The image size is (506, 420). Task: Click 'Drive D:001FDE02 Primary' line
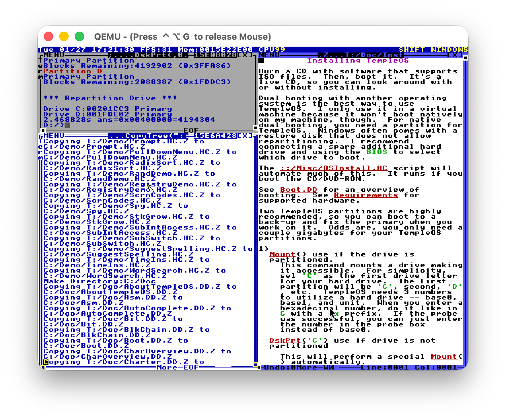coord(108,114)
